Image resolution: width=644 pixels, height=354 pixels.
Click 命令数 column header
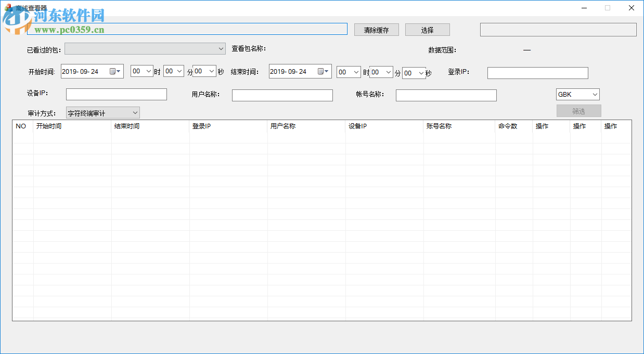coord(514,126)
